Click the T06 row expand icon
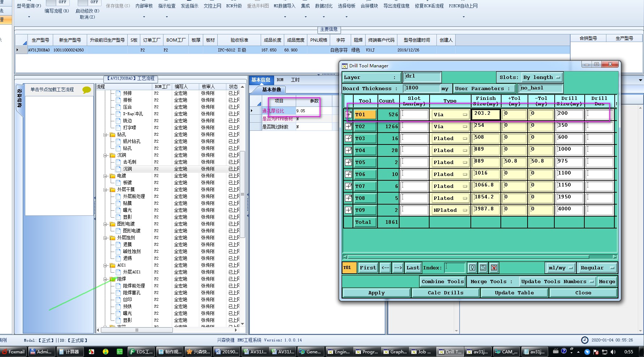 point(348,174)
